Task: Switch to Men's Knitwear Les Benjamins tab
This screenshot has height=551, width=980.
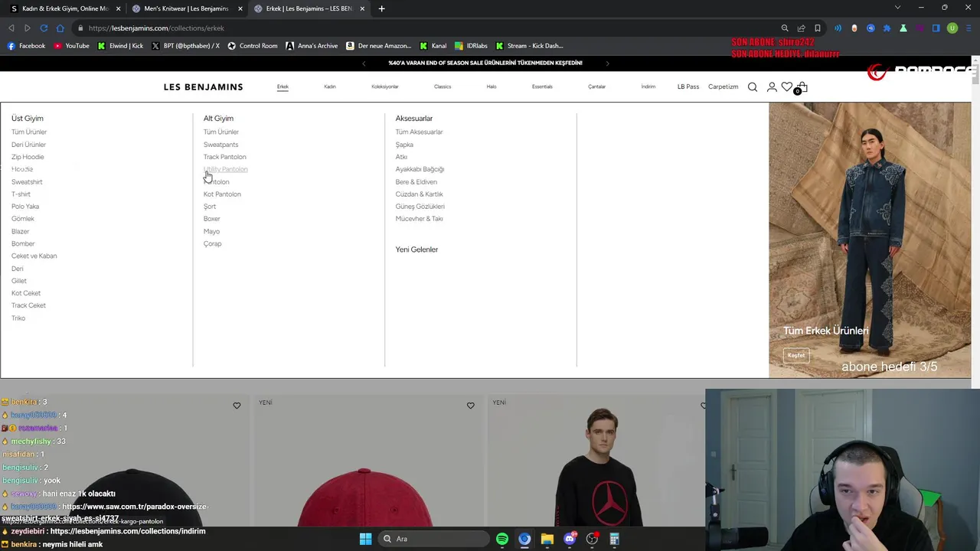Action: [x=181, y=8]
